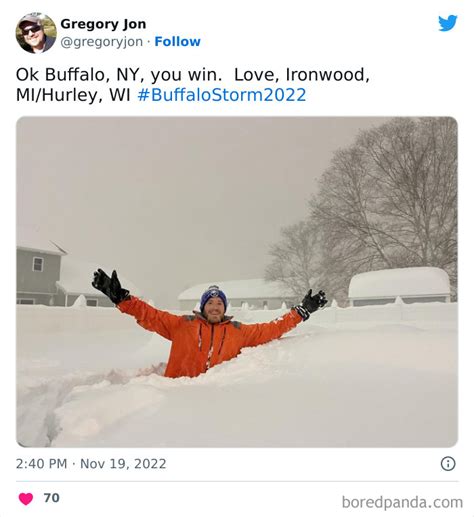Viewport: 474px width, 517px height.
Task: Click the snow-covered garage roof in photo
Action: (x=399, y=282)
